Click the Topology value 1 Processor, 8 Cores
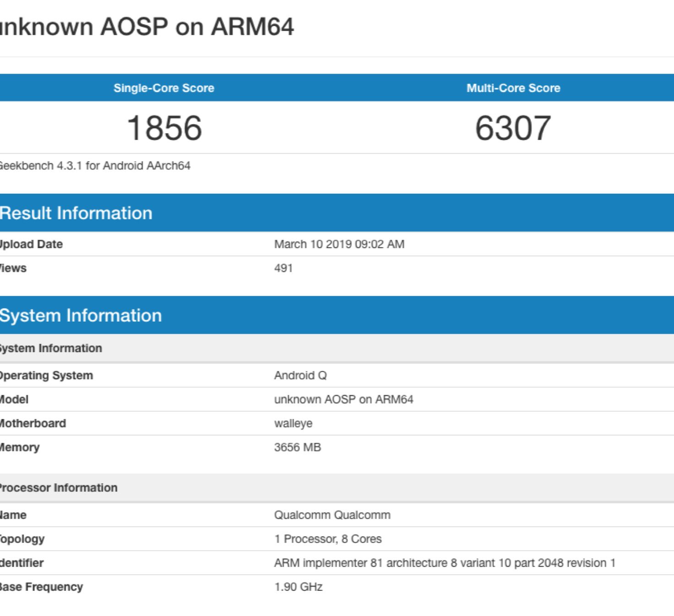 click(x=328, y=539)
